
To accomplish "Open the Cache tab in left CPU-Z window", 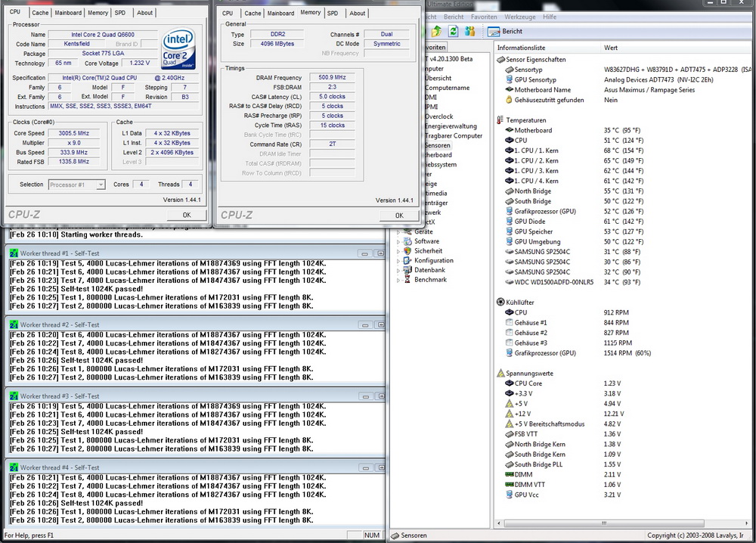I will (40, 13).
